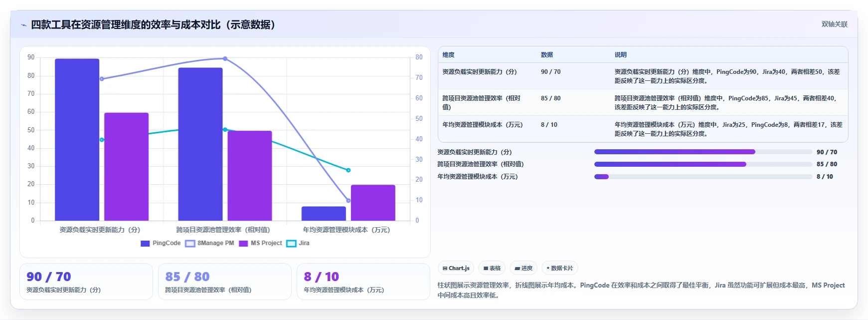Click progress bar for 跨项目资源池管理效率
Viewport: 868px width, 320px height.
click(x=703, y=164)
